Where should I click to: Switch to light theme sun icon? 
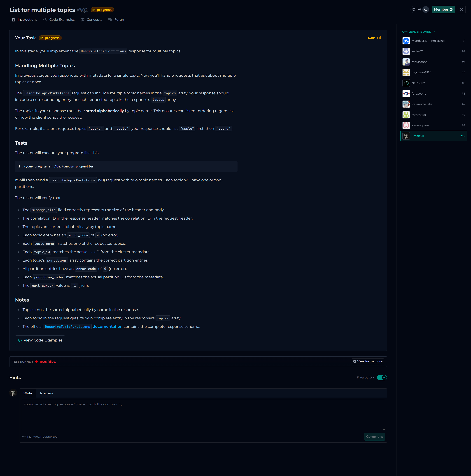(420, 10)
